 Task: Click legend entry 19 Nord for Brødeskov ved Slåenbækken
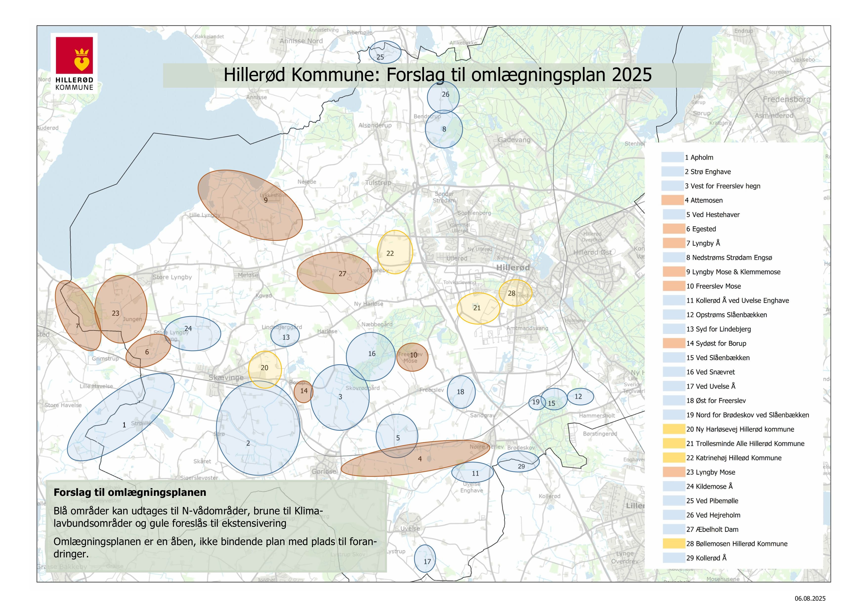[x=748, y=415]
